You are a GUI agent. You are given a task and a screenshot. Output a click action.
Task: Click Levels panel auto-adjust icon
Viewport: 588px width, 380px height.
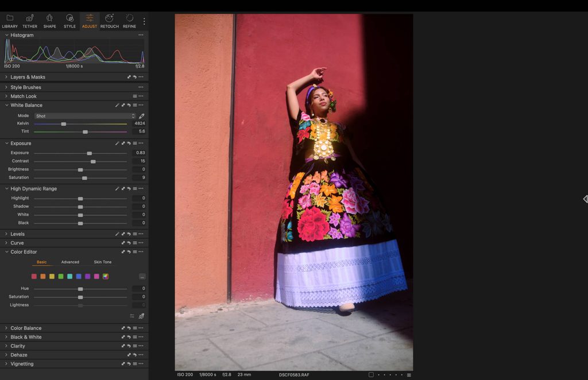(117, 234)
